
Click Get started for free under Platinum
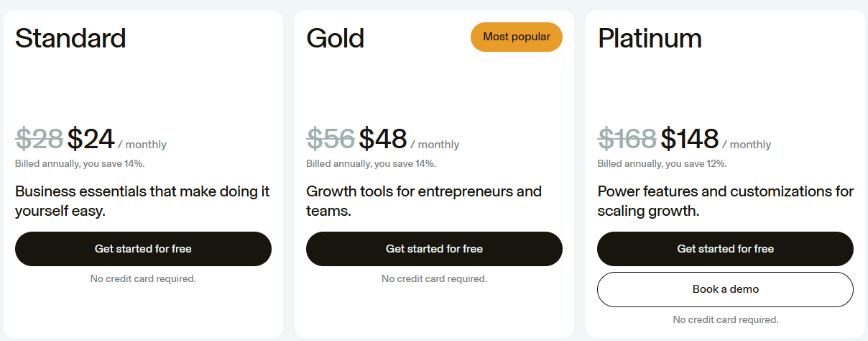point(725,249)
